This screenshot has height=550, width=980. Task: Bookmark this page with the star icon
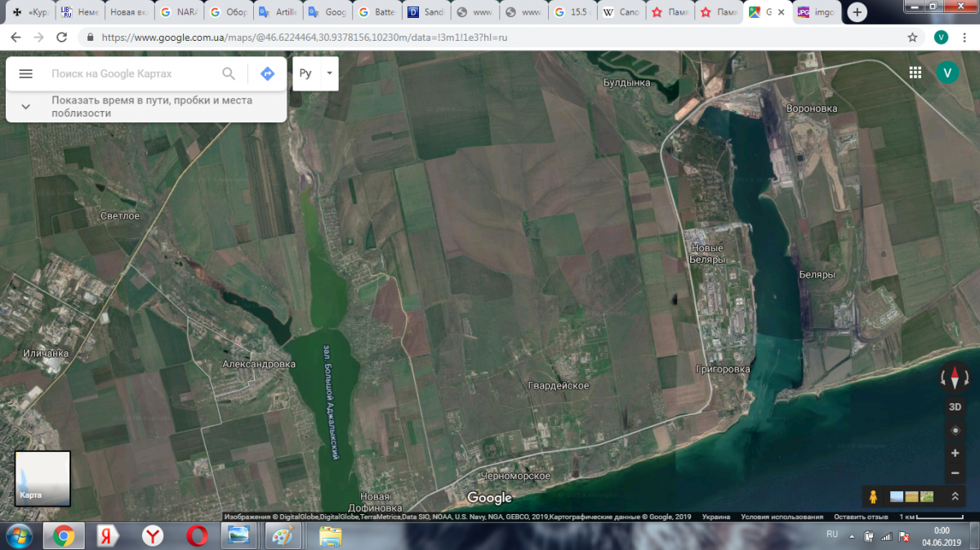912,38
